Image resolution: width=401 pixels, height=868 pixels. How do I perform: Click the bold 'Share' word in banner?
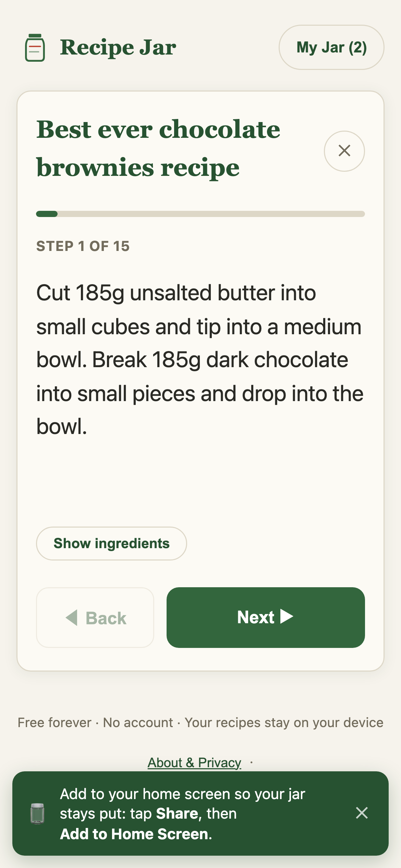point(177,813)
